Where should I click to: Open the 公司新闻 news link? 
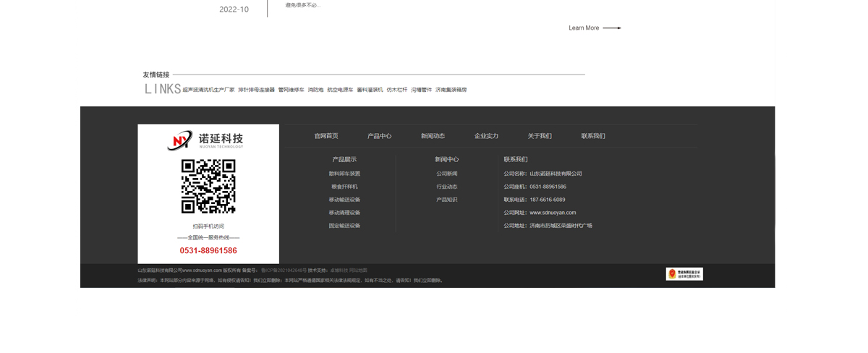coord(447,174)
